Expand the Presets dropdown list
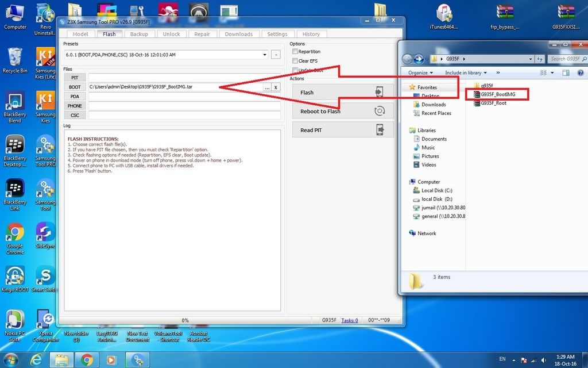This screenshot has width=588, height=368. (x=265, y=55)
